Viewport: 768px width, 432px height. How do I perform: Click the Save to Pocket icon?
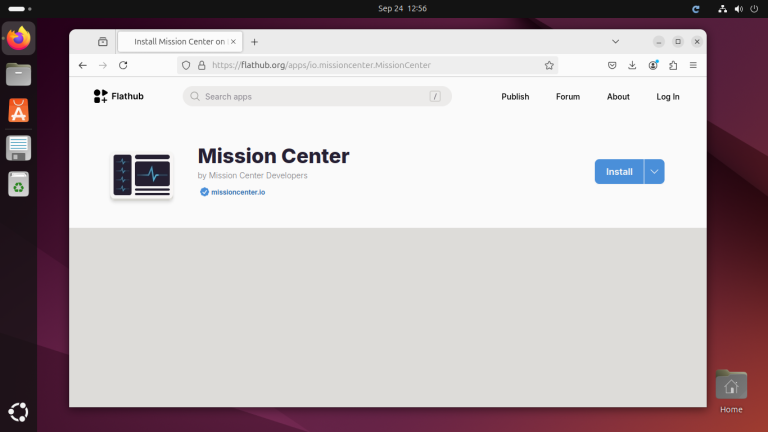pos(612,65)
